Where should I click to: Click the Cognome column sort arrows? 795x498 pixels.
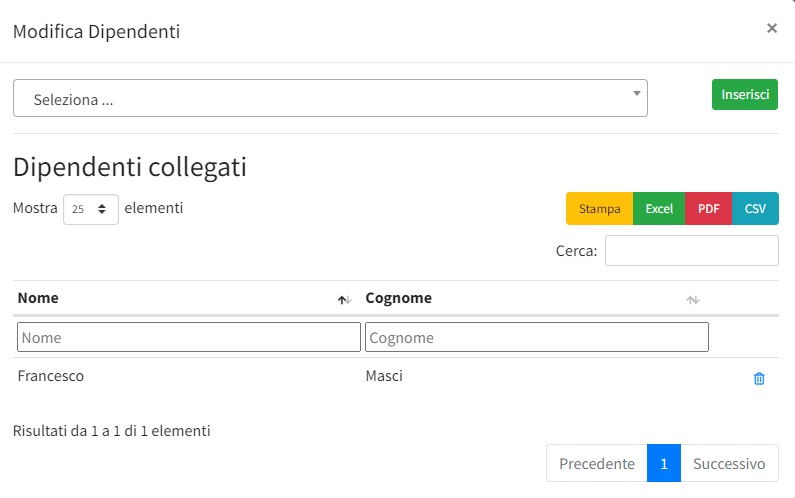(x=692, y=299)
